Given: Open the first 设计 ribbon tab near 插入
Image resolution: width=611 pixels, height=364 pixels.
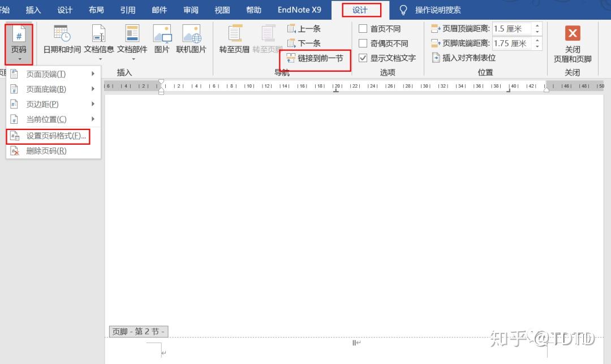Looking at the screenshot, I should 64,10.
